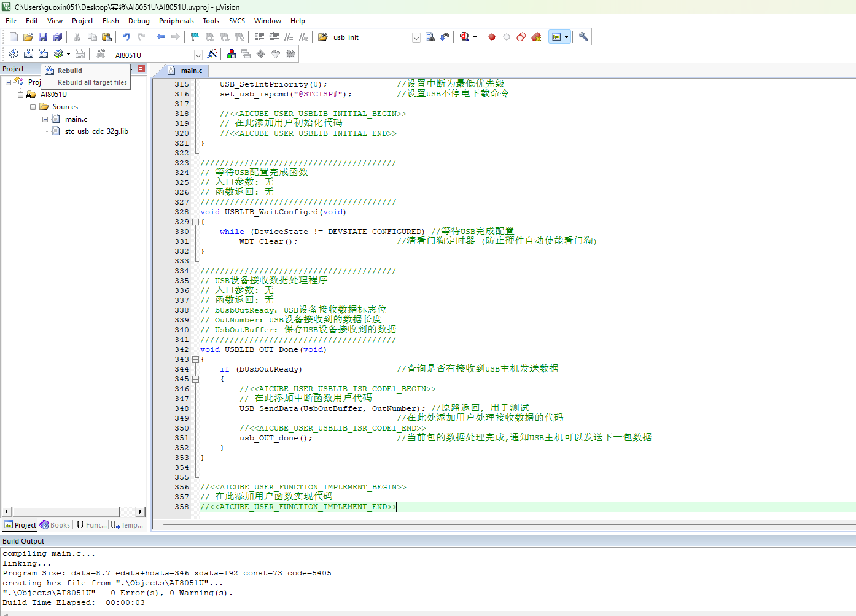Insert a bookmark with the flag icon

pyautogui.click(x=195, y=37)
